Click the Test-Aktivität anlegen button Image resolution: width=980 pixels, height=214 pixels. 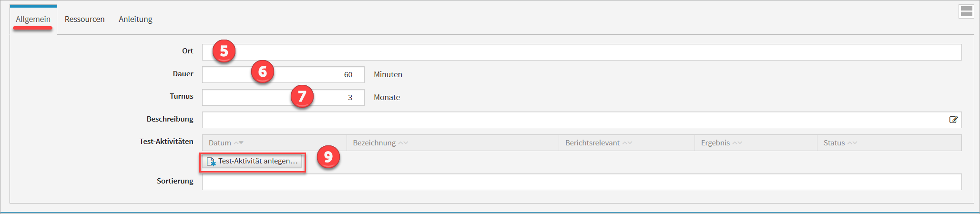pyautogui.click(x=253, y=162)
